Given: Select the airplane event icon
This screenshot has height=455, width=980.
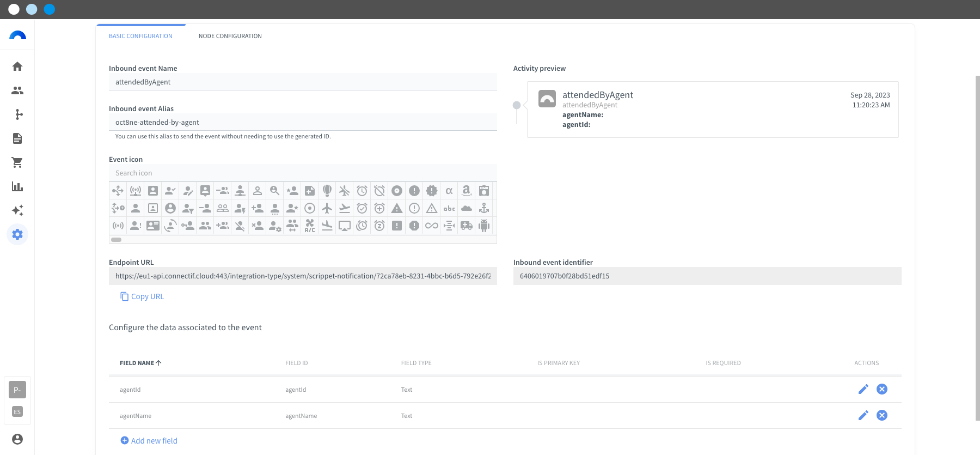Looking at the screenshot, I should (327, 208).
